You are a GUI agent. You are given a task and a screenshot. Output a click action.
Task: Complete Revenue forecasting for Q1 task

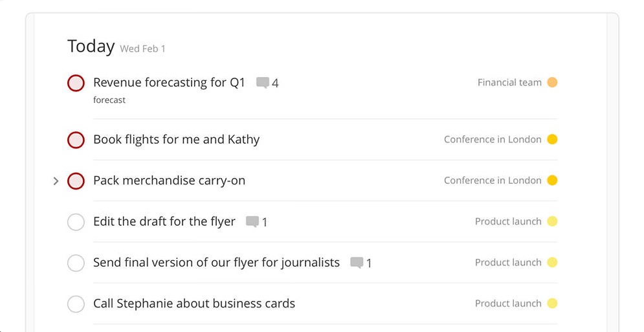point(76,83)
